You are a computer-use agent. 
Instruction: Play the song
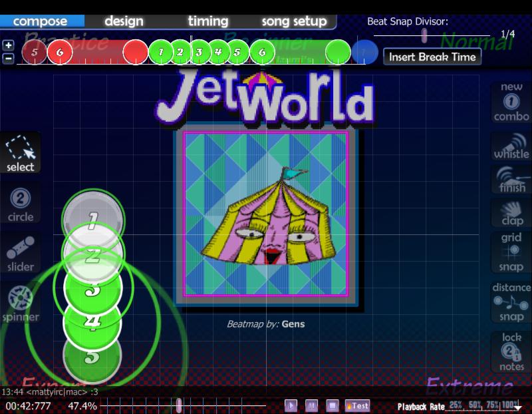point(291,405)
